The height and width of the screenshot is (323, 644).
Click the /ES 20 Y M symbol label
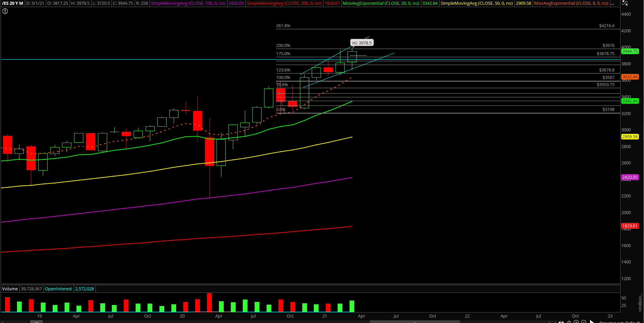(x=13, y=3)
